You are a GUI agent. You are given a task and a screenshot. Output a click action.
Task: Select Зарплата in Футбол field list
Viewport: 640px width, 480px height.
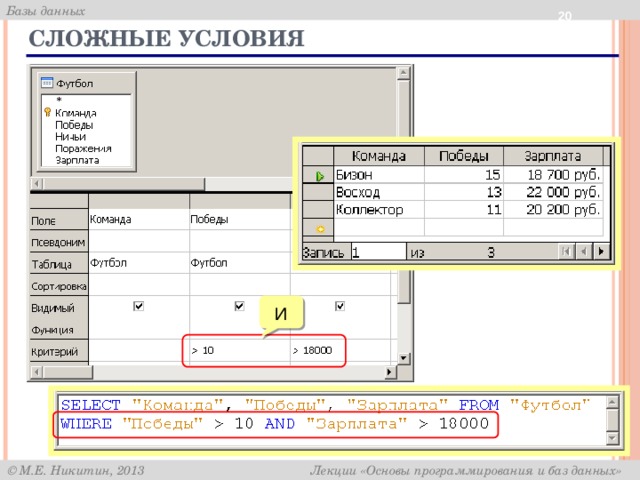pos(77,160)
